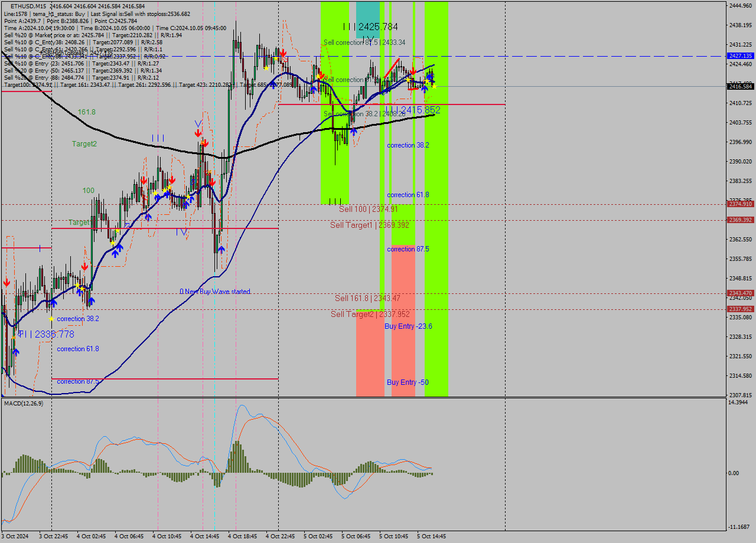Viewport: 756px width, 543px height.
Task: Click the '3 Oct 22:45' time axis label
Action: (54, 537)
